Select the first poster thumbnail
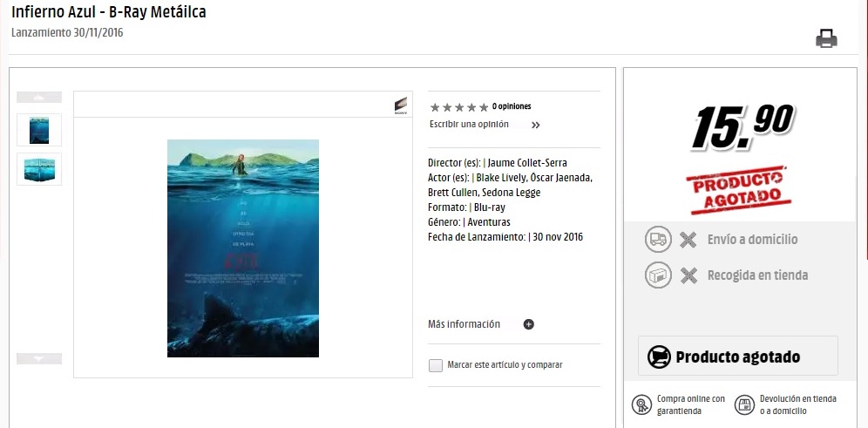 (39, 130)
